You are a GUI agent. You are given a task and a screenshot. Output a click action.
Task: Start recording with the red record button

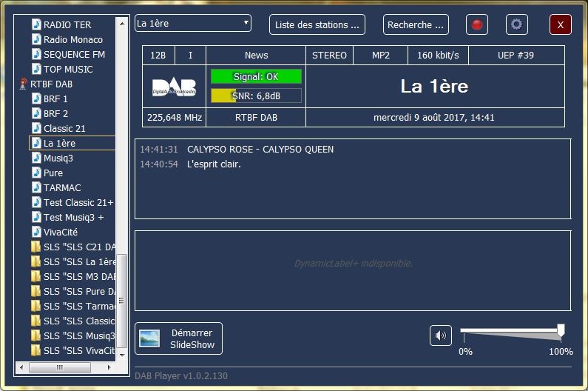pos(476,24)
